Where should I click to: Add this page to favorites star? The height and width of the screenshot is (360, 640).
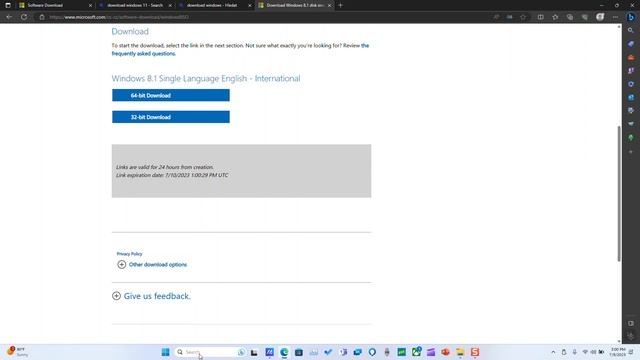coord(523,17)
